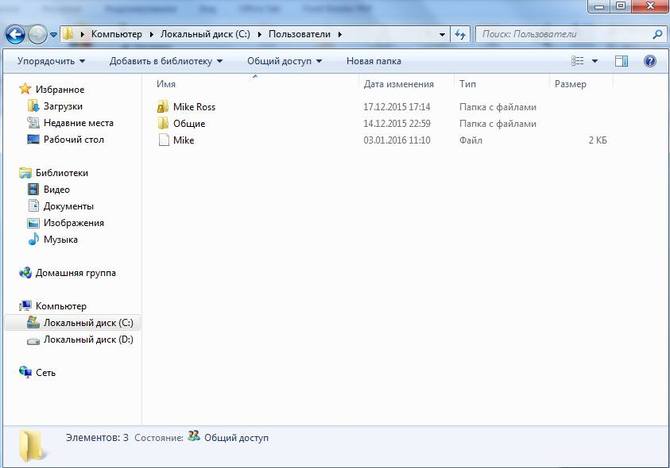
Task: Expand arrow after Пользователи breadcrumb
Action: pos(340,35)
